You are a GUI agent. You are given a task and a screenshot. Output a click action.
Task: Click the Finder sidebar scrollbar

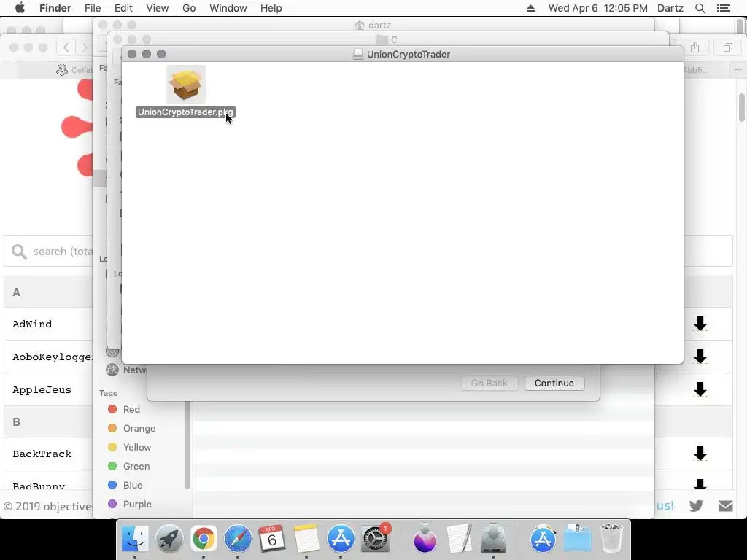(187, 446)
